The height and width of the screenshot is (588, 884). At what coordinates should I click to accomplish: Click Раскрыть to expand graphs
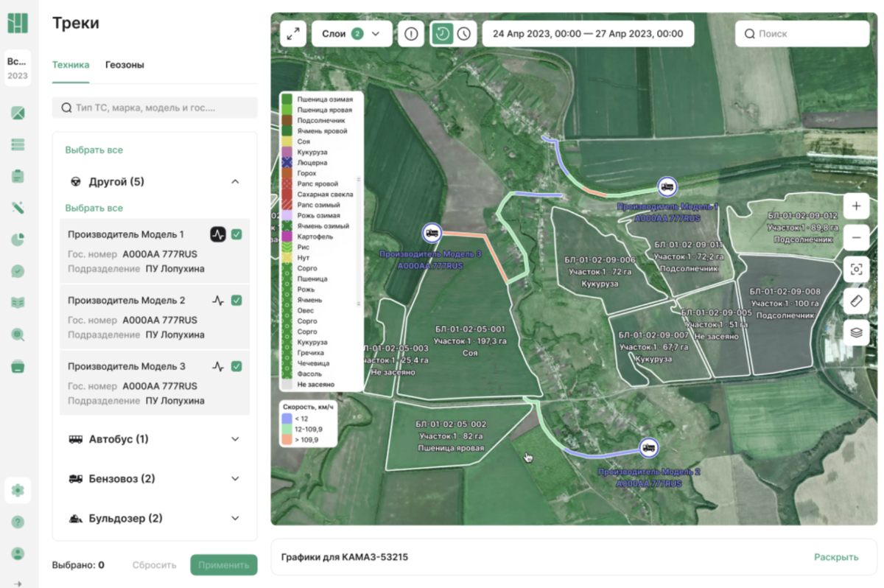[x=836, y=557]
